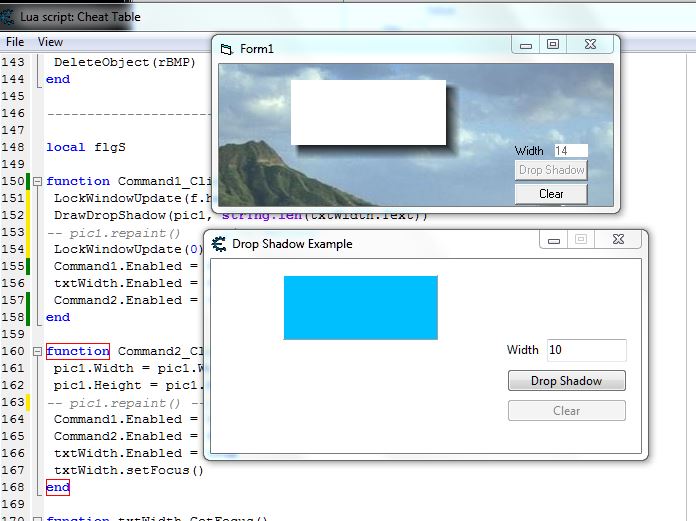This screenshot has height=521, width=696.
Task: Collapse the Command2 function fold at line 160
Action: pyautogui.click(x=37, y=352)
